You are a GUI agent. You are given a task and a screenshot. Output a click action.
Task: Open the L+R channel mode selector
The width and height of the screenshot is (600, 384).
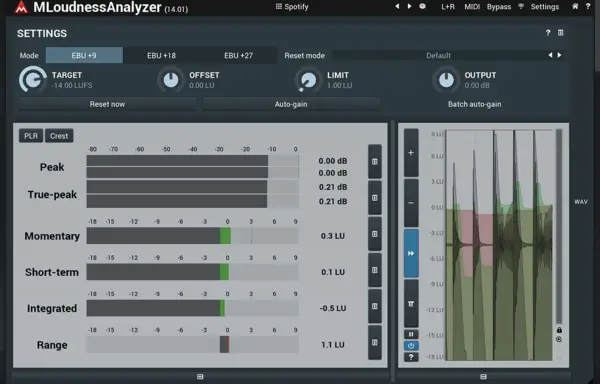point(448,7)
